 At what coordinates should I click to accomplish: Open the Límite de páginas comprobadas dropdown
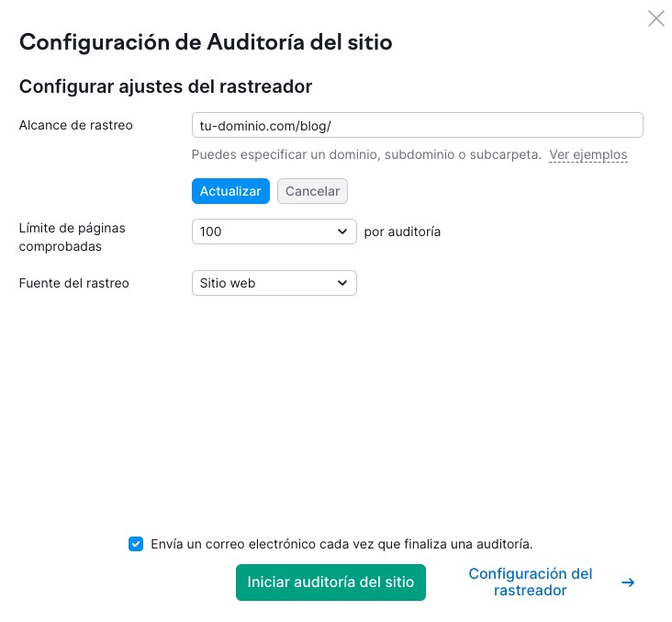pyautogui.click(x=274, y=232)
